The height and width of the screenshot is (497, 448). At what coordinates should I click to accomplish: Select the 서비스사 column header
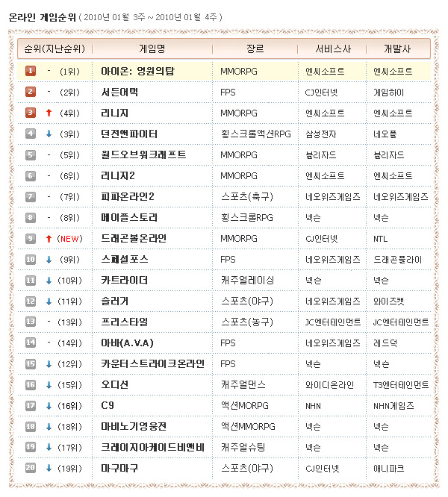point(331,49)
